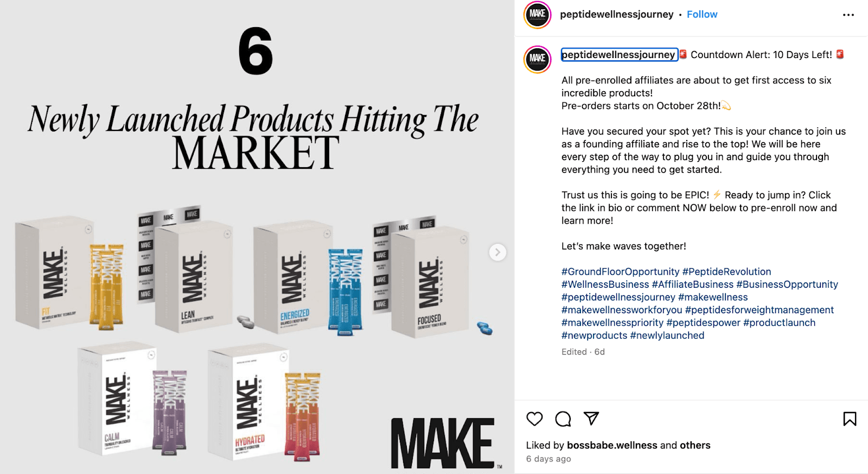This screenshot has height=474, width=868.
Task: Select the highlighted username in the caption
Action: (618, 55)
